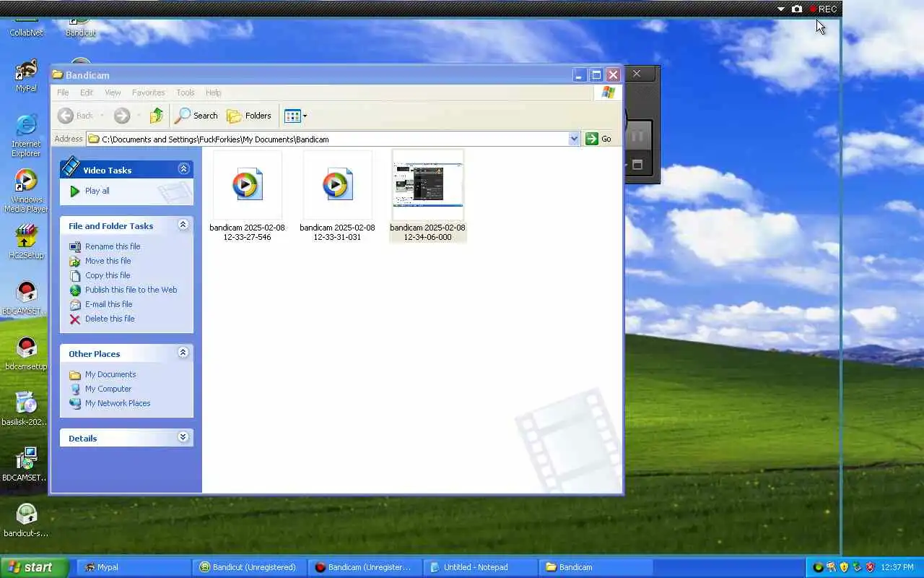Click the HC2Setup desktop icon
This screenshot has width=924, height=578.
coord(26,242)
